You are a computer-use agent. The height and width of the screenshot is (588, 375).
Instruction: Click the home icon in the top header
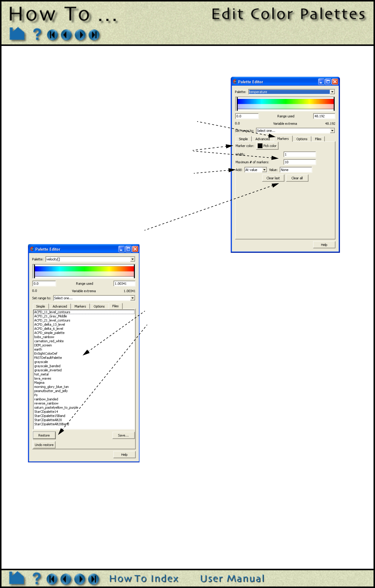click(17, 34)
